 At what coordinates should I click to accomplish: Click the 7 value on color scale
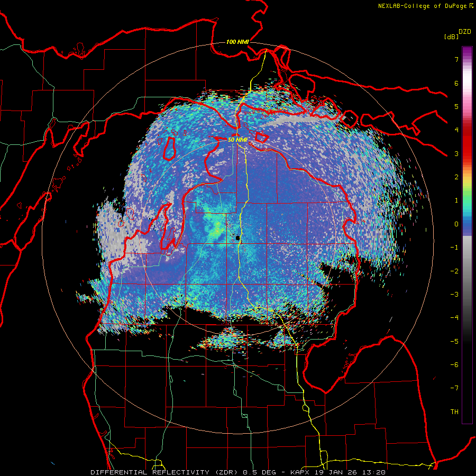(456, 59)
